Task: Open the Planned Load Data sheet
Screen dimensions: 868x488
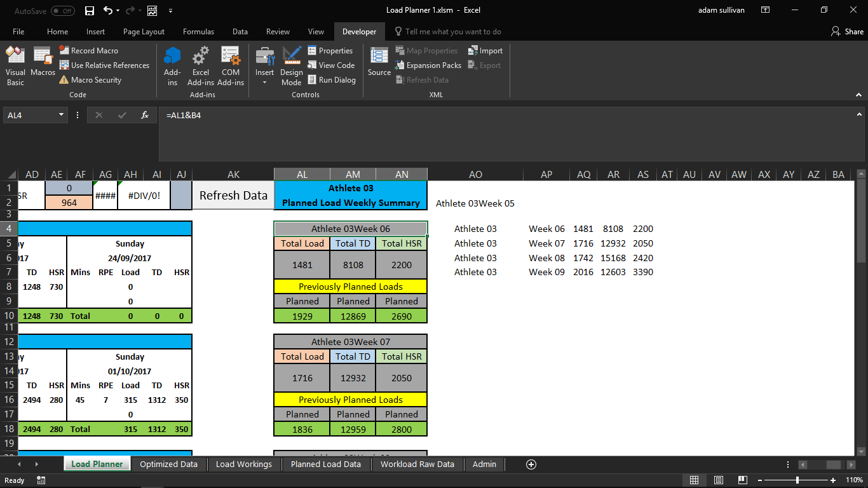Action: pos(325,464)
